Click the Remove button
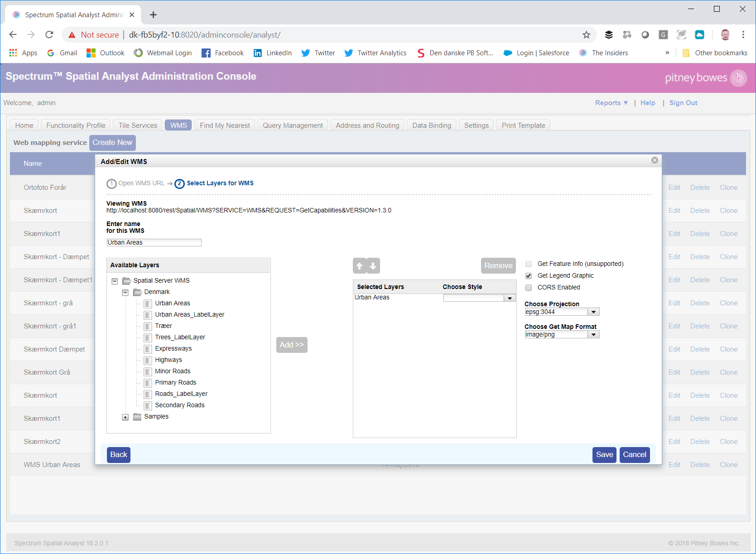 pos(498,266)
